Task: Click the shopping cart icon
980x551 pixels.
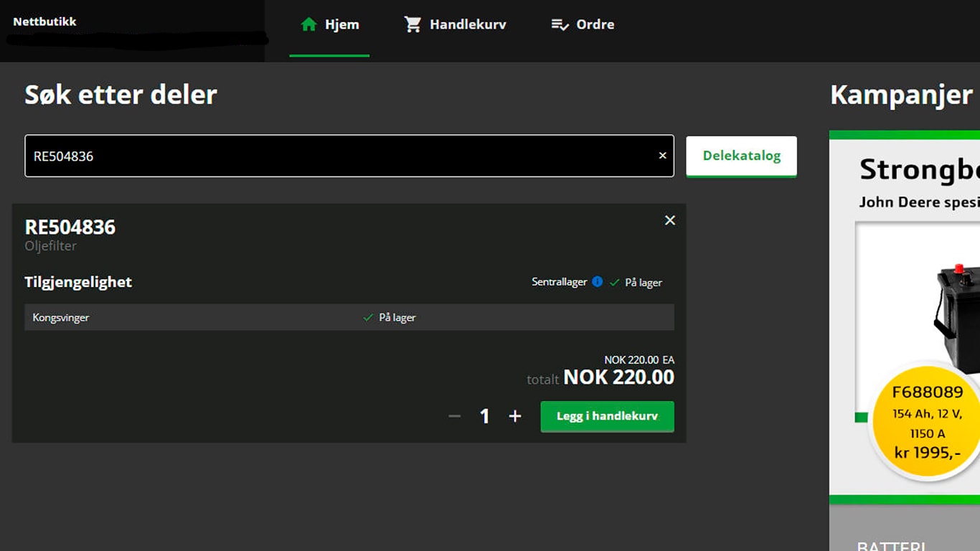Action: (413, 24)
